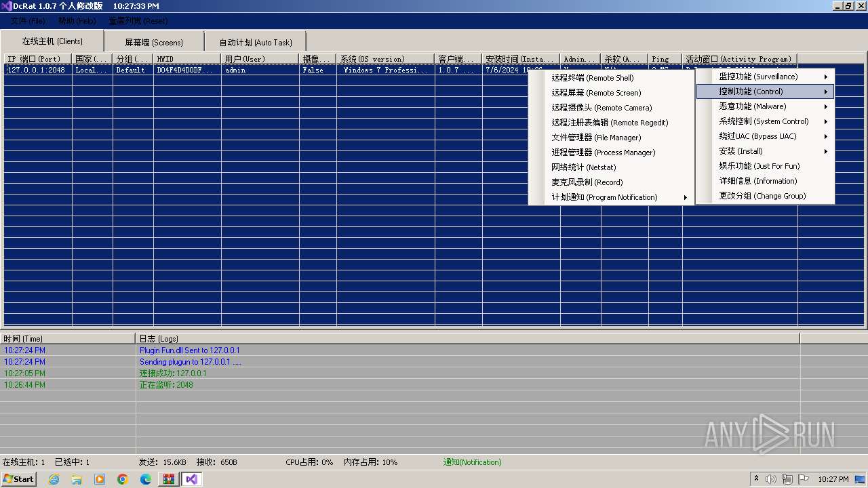Image resolution: width=868 pixels, height=488 pixels.
Task: Open Internet Explorer from taskbar
Action: (x=54, y=479)
